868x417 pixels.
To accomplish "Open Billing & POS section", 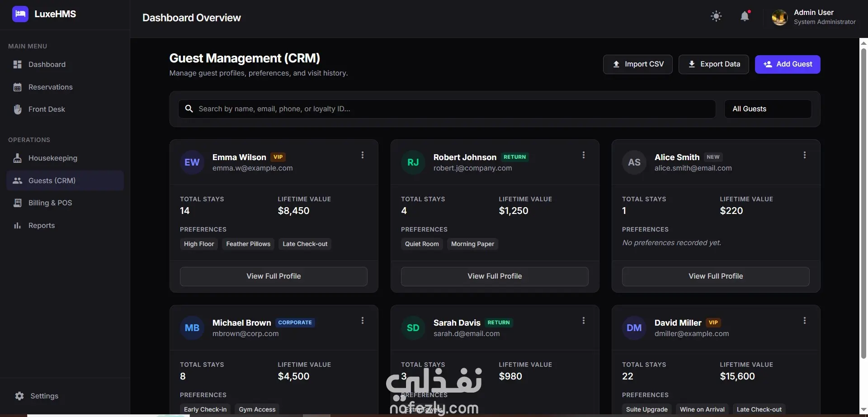I will tap(65, 203).
